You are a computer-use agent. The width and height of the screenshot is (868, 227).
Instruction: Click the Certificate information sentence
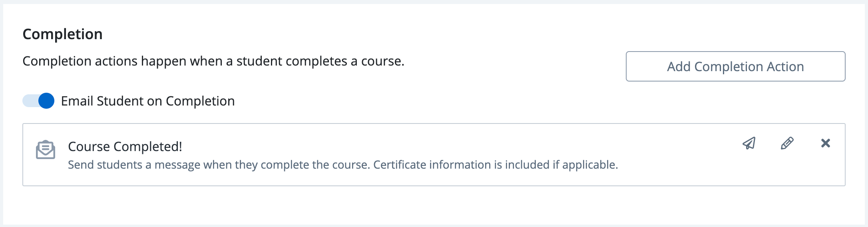[x=495, y=165]
